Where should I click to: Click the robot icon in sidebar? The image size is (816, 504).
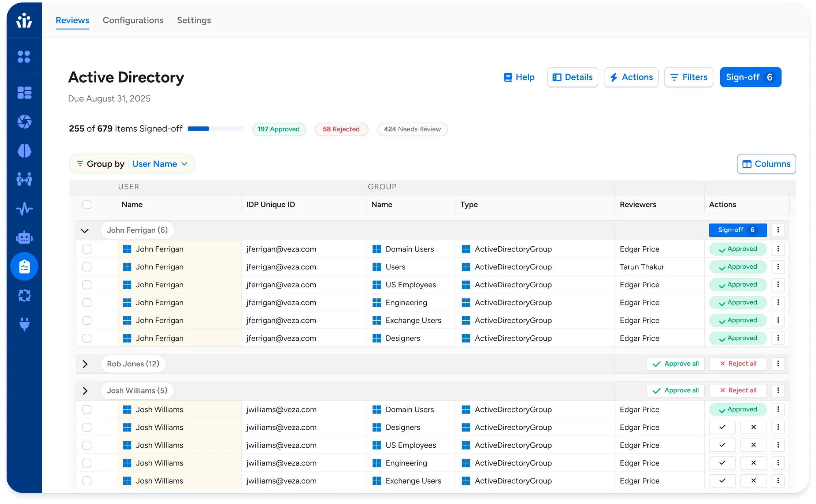(x=24, y=238)
